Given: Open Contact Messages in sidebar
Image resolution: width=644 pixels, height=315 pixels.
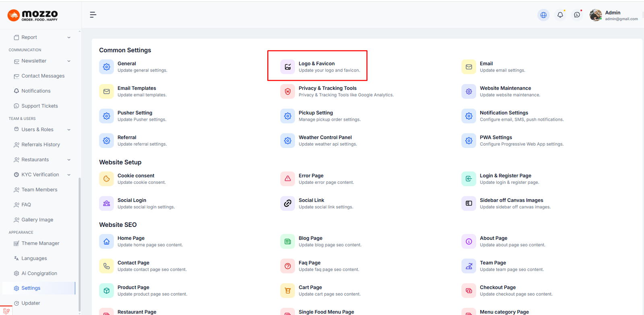Looking at the screenshot, I should click(x=39, y=76).
